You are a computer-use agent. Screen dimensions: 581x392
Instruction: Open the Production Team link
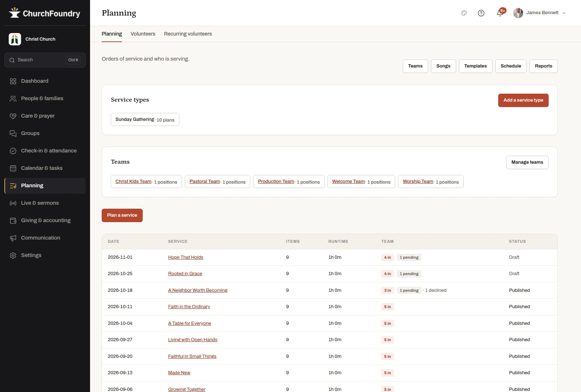(276, 181)
